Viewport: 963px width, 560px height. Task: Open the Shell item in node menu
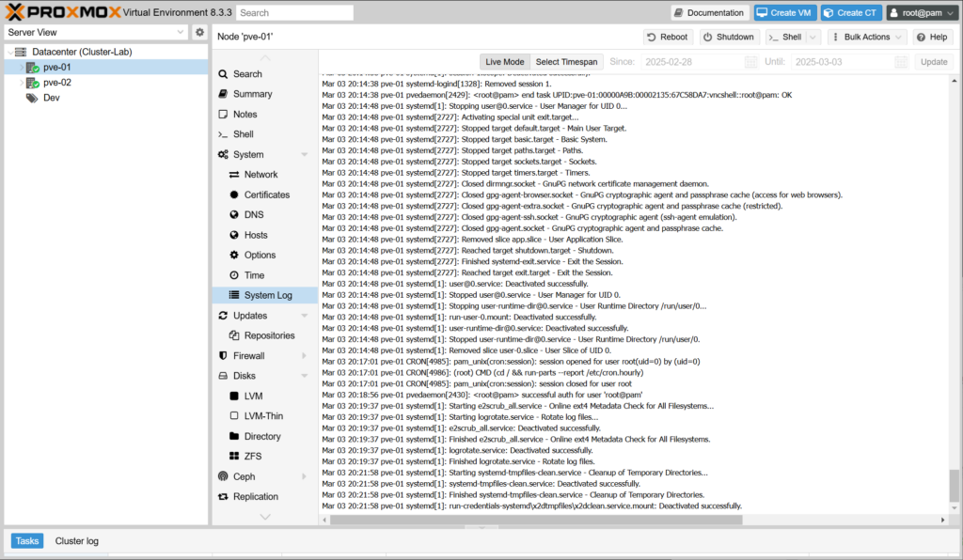coord(243,134)
